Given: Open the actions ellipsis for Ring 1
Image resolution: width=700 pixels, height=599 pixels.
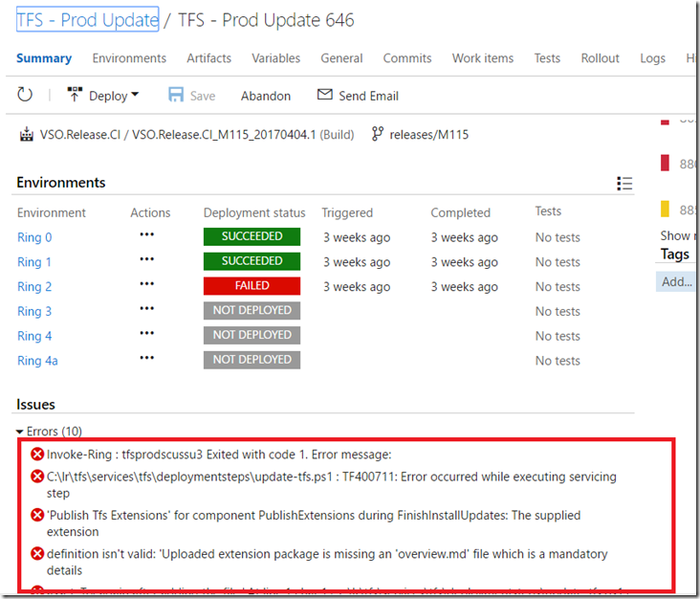Looking at the screenshot, I should point(147,259).
